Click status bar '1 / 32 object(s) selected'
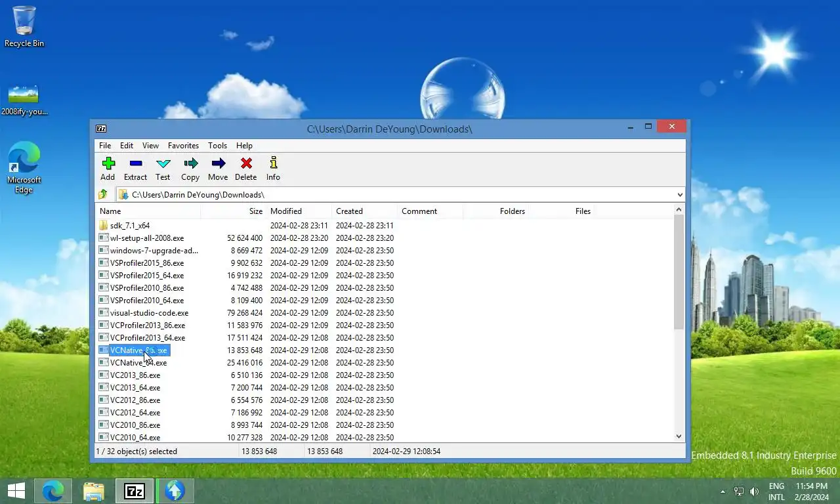This screenshot has width=840, height=504. click(136, 451)
